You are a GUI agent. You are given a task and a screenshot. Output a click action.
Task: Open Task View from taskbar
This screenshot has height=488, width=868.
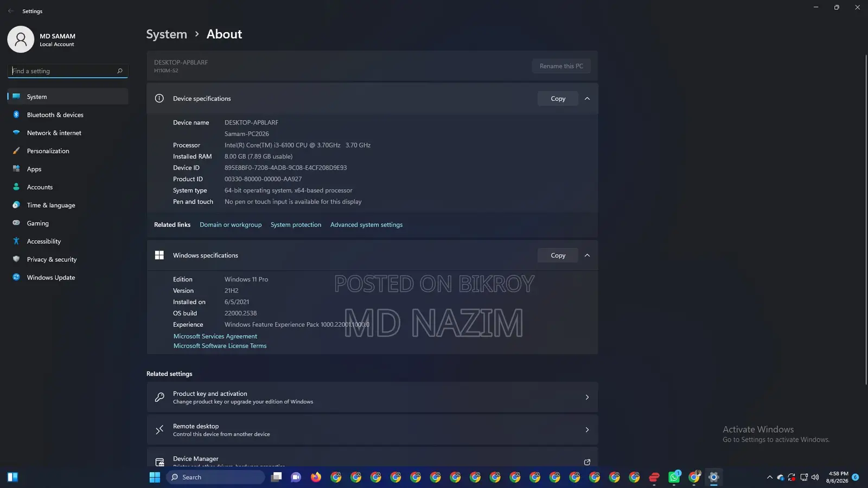pyautogui.click(x=276, y=477)
